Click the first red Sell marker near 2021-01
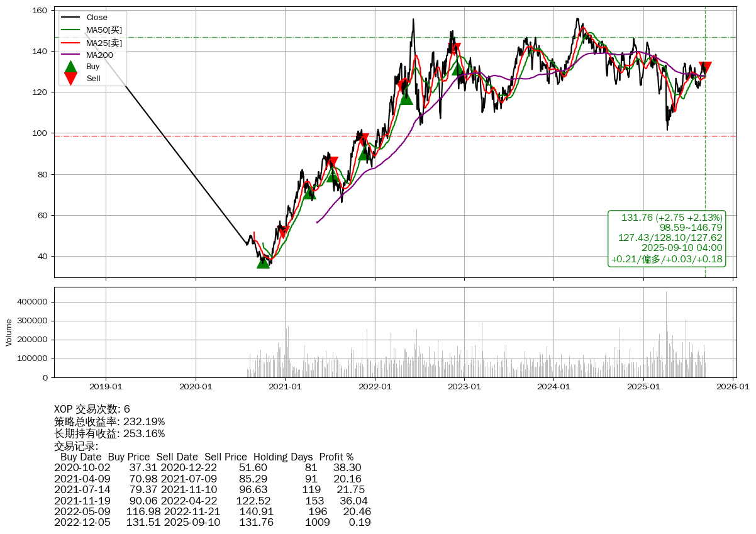 [x=283, y=231]
